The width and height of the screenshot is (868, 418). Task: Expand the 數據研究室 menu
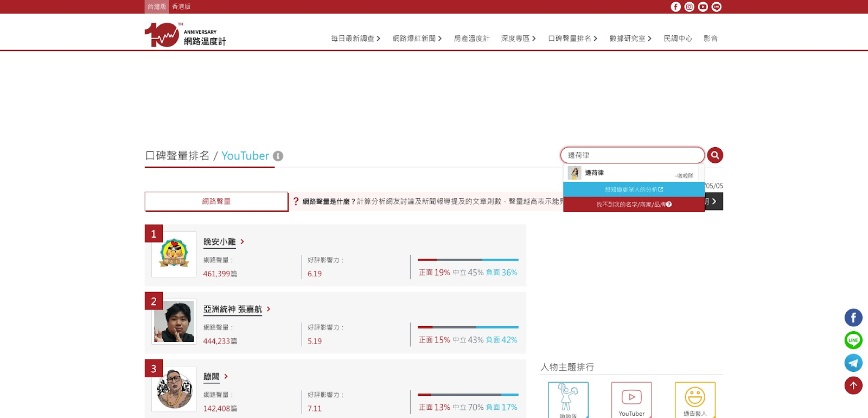coord(630,39)
